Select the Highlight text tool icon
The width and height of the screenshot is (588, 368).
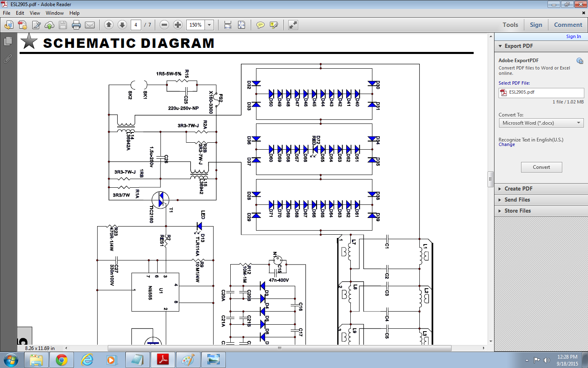[x=274, y=25]
